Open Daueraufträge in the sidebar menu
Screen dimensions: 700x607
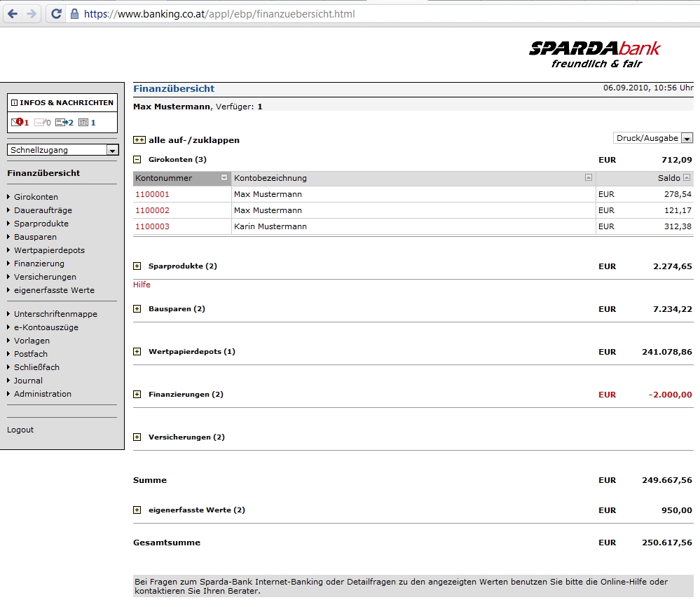coord(43,210)
